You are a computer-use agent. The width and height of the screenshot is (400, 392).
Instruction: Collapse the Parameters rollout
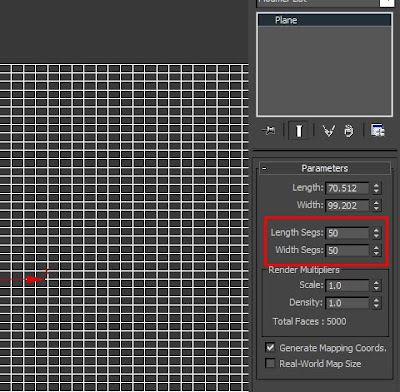coord(325,168)
